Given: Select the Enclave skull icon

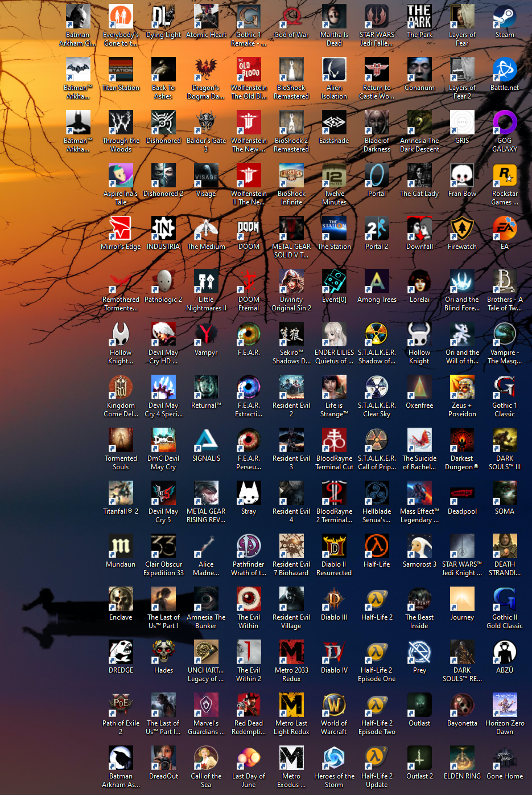Looking at the screenshot, I should click(121, 599).
